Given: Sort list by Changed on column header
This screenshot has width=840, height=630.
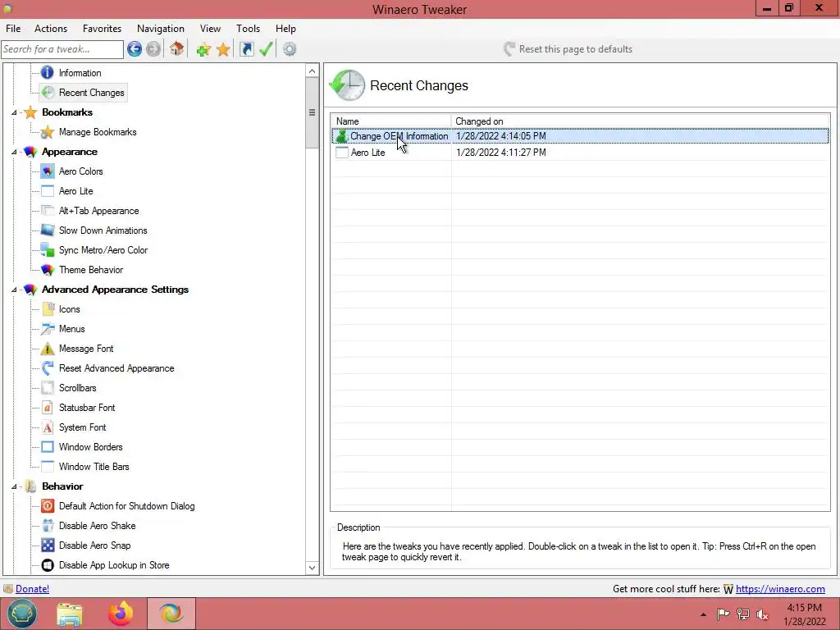Looking at the screenshot, I should pyautogui.click(x=641, y=121).
